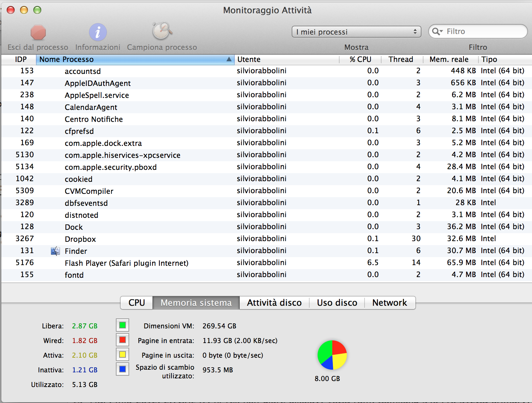
Task: Select the com.apple.security.pboxd process
Action: click(x=266, y=167)
